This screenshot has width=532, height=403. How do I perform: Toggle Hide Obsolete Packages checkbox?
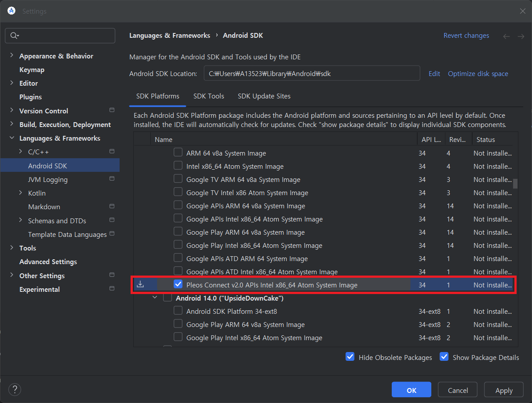point(350,357)
